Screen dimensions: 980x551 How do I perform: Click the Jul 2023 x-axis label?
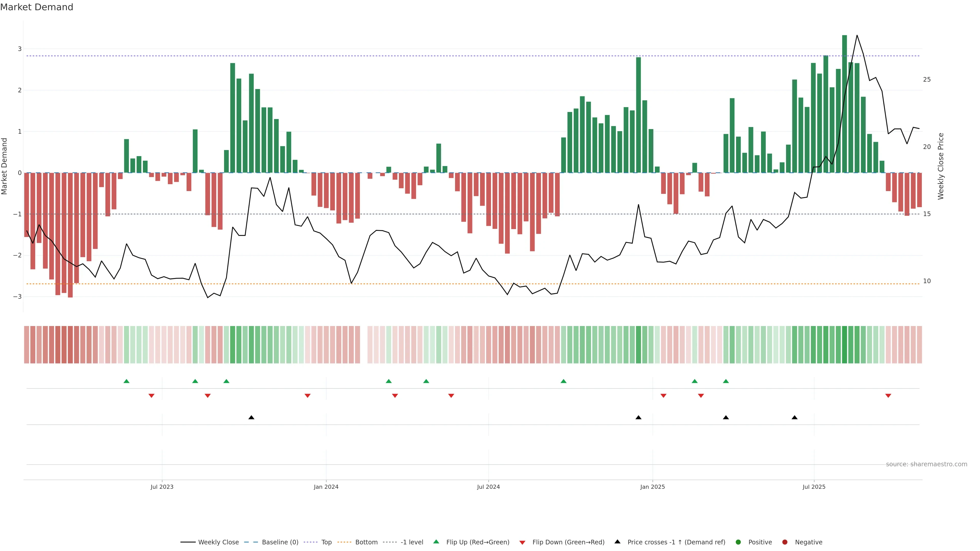tap(162, 487)
